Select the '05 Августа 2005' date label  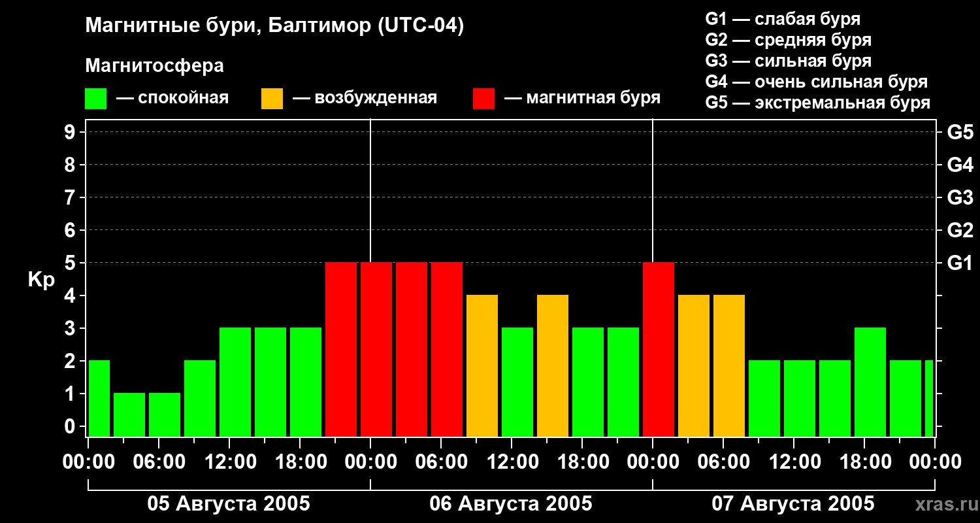229,504
